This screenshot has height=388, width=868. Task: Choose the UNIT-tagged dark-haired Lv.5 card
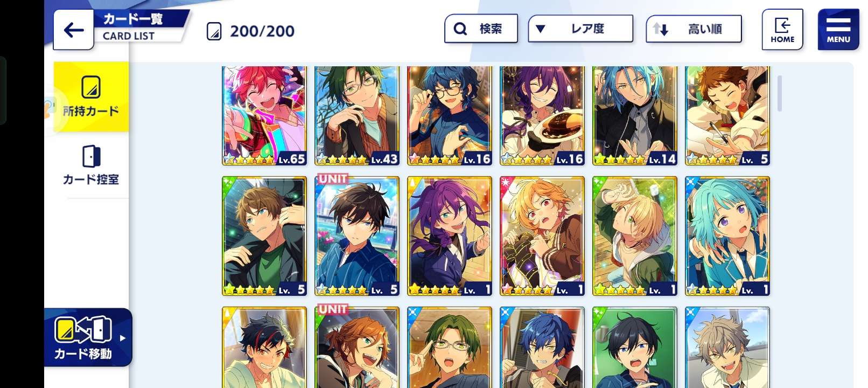[357, 236]
